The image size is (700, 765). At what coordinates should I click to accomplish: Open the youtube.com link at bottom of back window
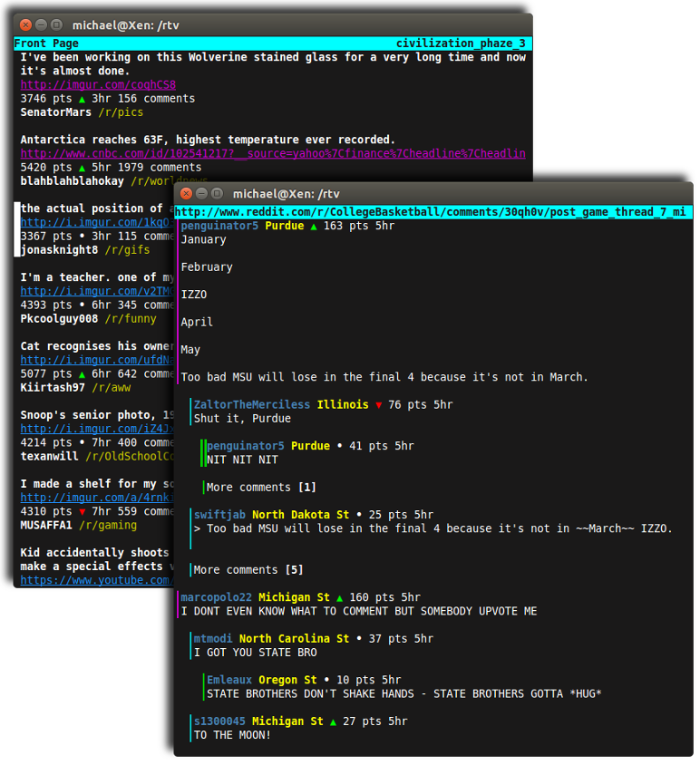[97, 580]
